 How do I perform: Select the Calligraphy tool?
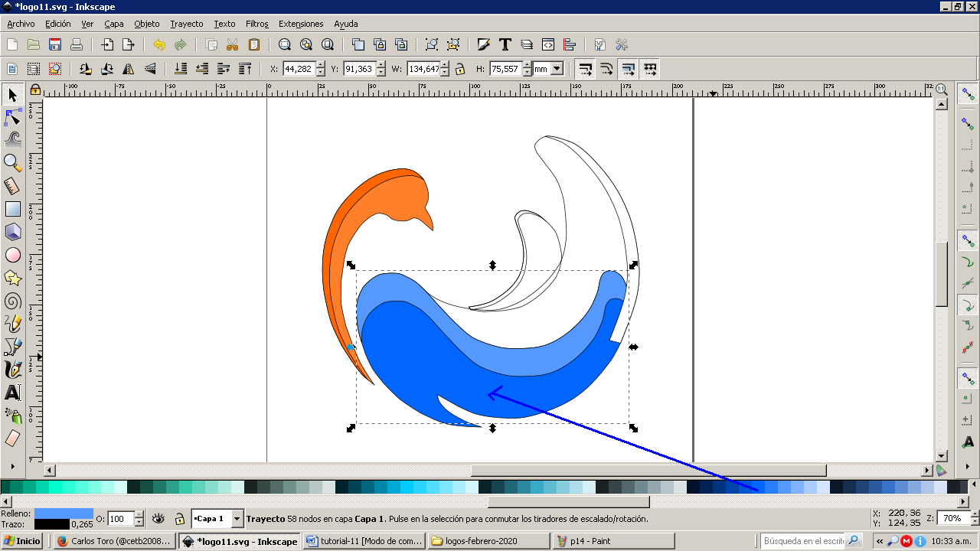pos(12,370)
